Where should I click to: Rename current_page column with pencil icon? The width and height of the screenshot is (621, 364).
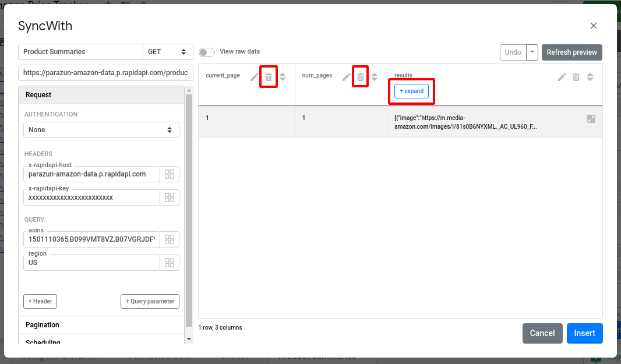point(254,77)
